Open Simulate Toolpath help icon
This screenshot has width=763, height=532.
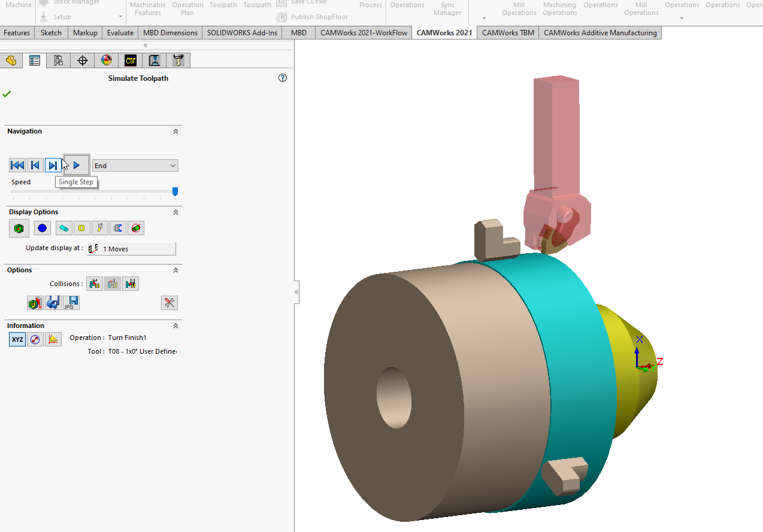[283, 78]
